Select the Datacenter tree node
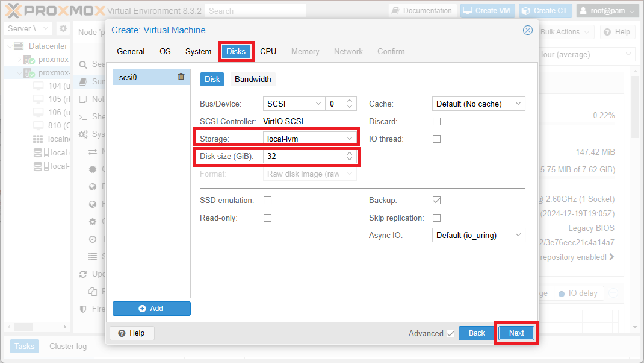Screen dimensions: 644x364 (x=48, y=46)
